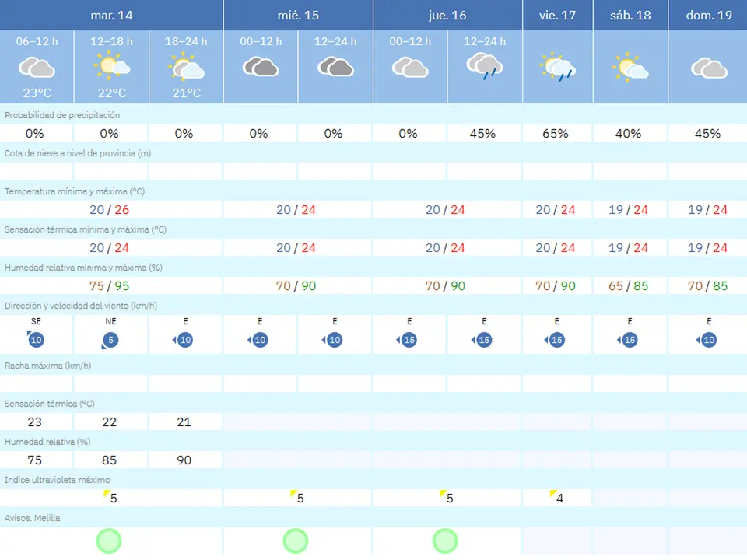Select the jue. 16 day header
Image resolution: width=747 pixels, height=560 pixels.
click(x=448, y=16)
